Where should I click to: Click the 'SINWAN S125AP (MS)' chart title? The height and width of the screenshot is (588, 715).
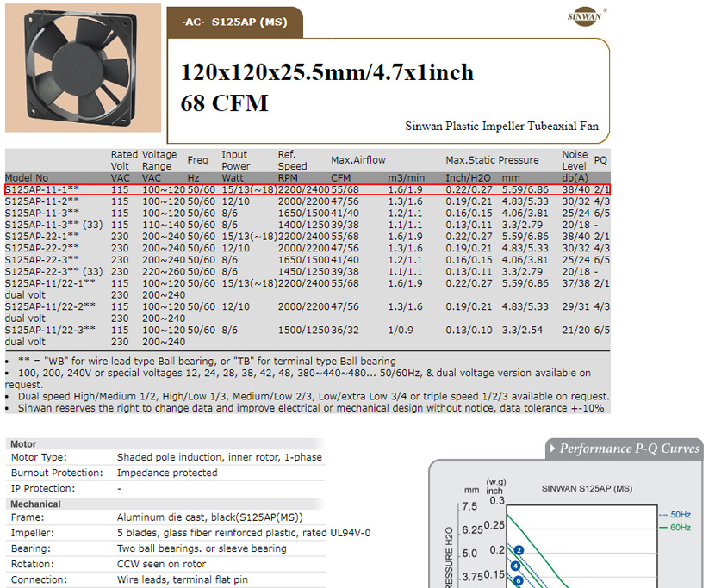click(587, 489)
